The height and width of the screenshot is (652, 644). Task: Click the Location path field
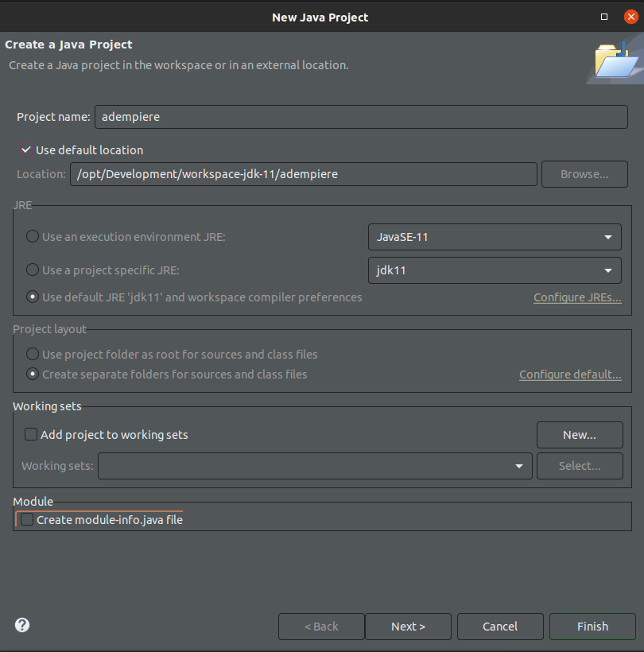tap(304, 174)
